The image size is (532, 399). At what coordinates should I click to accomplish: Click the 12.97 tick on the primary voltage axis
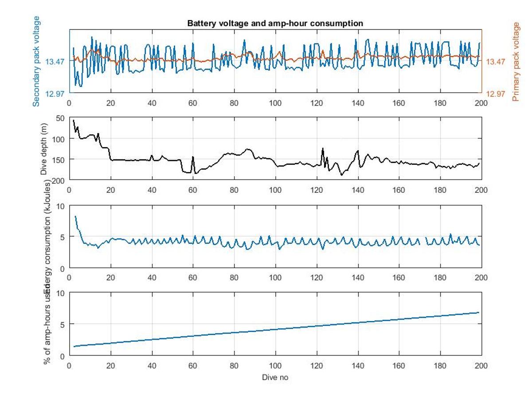496,94
